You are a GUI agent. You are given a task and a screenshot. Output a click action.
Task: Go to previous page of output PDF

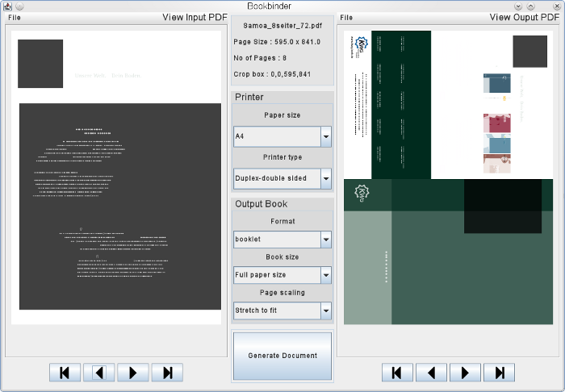point(431,373)
